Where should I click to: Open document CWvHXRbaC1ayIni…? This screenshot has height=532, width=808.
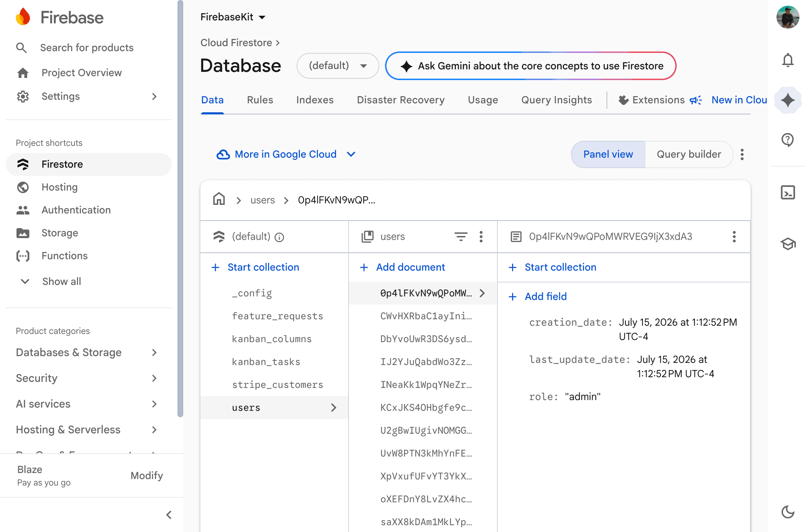426,316
